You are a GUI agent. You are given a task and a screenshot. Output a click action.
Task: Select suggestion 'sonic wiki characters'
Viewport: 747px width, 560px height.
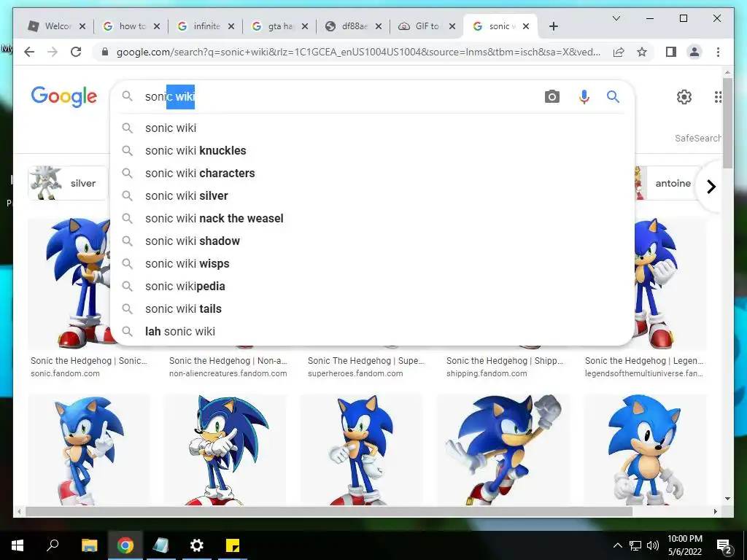[x=372, y=174]
